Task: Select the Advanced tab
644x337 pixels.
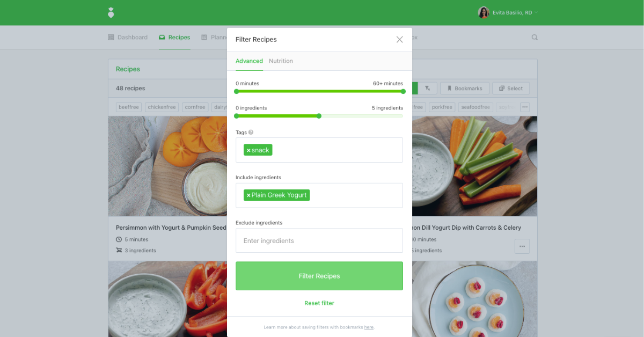Action: 249,61
